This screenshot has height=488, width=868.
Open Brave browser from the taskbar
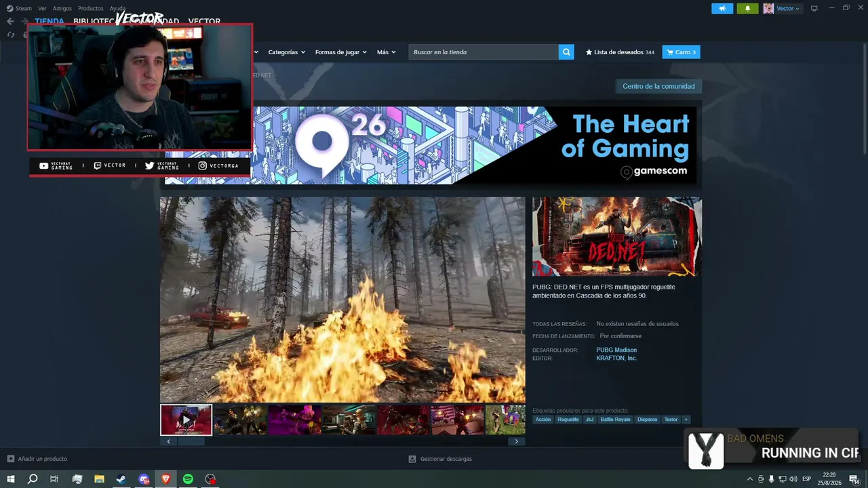(165, 479)
